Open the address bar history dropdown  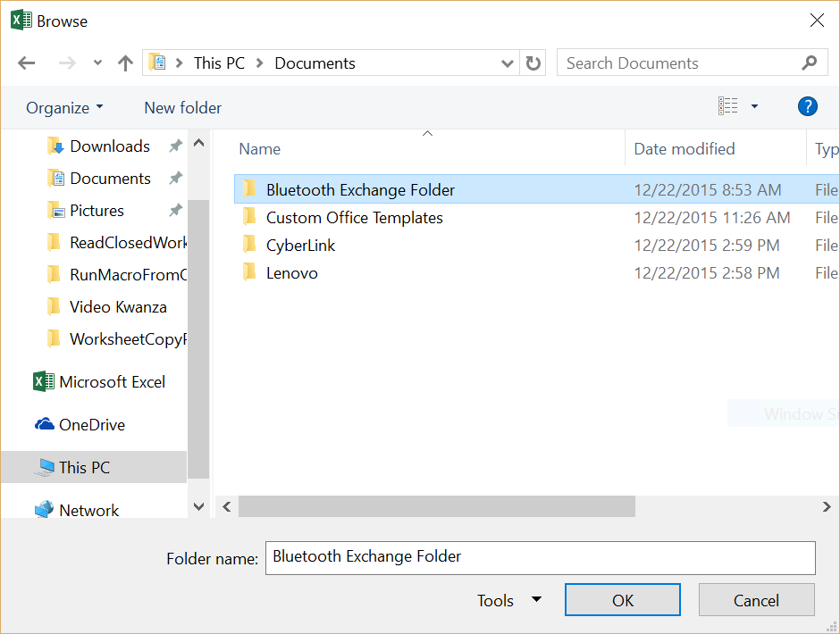point(507,63)
